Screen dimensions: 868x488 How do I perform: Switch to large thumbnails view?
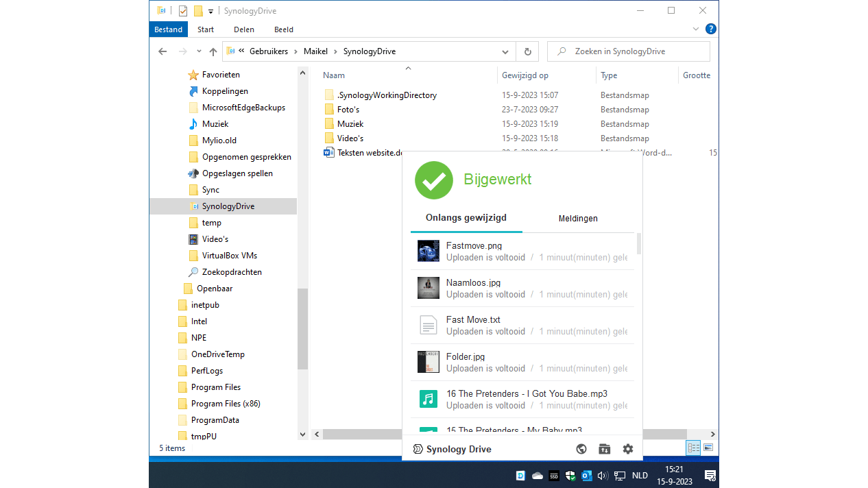[708, 448]
